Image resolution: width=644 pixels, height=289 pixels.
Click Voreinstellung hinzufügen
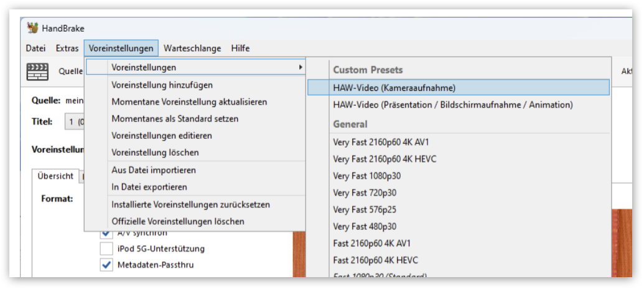click(x=162, y=85)
